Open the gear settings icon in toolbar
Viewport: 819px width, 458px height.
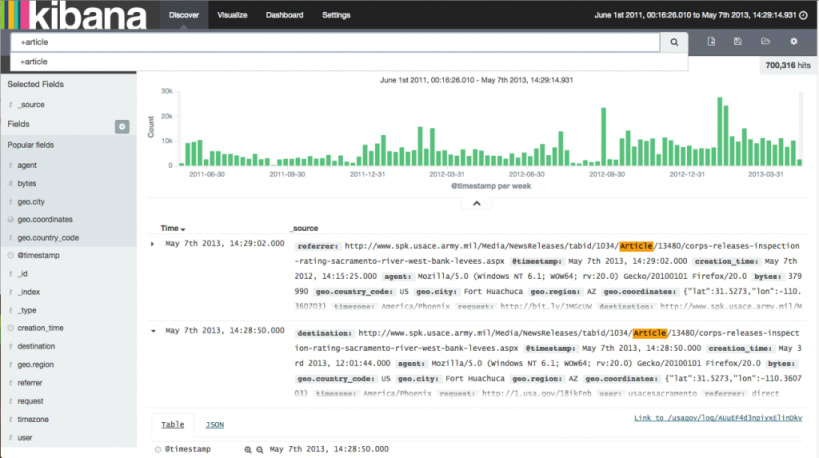pos(793,41)
